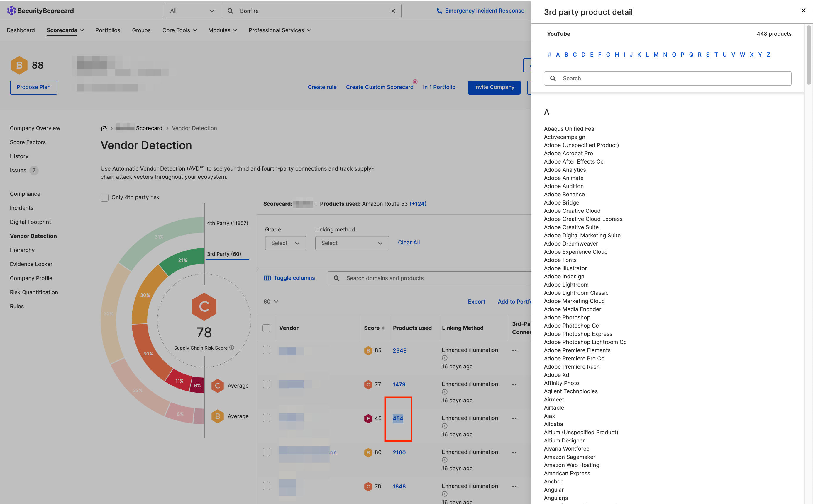
Task: Click the Clear All filters link
Action: [409, 243]
